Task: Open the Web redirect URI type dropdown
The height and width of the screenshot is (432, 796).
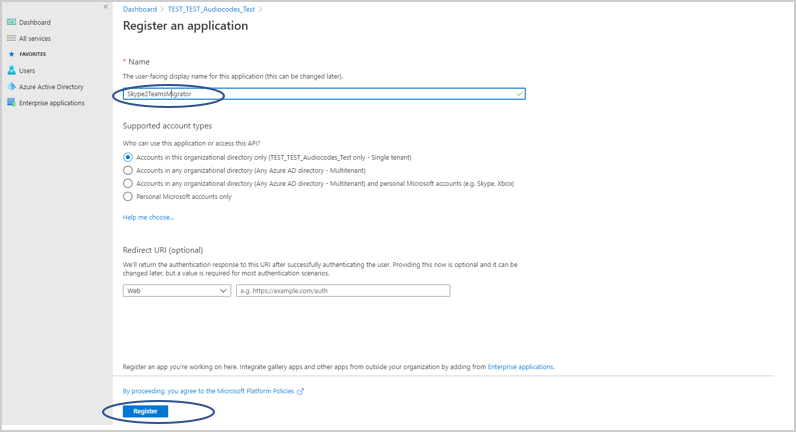Action: (x=177, y=290)
